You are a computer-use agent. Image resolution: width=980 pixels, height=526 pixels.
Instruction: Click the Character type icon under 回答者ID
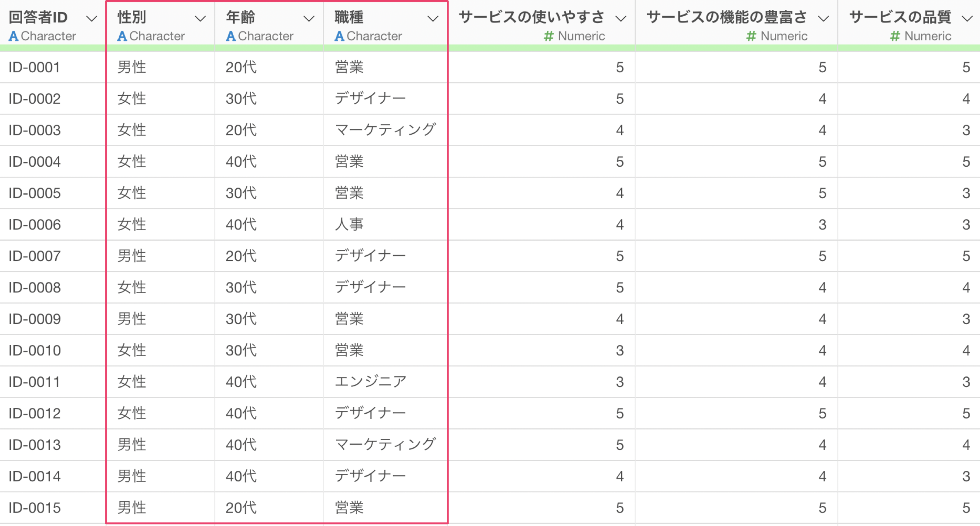pos(14,36)
